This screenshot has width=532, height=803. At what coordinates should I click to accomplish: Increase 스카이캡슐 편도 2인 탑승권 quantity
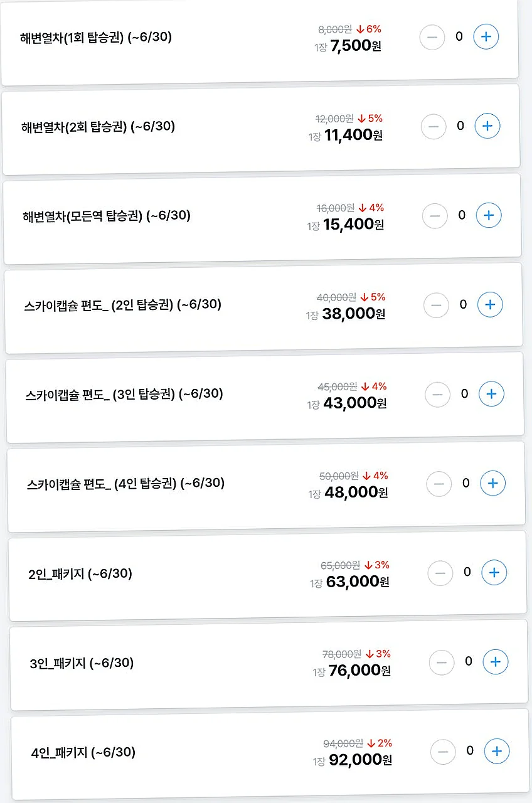pos(490,305)
